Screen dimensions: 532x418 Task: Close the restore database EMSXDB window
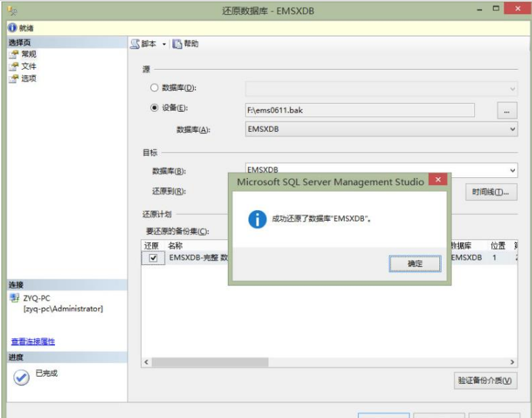[x=518, y=9]
